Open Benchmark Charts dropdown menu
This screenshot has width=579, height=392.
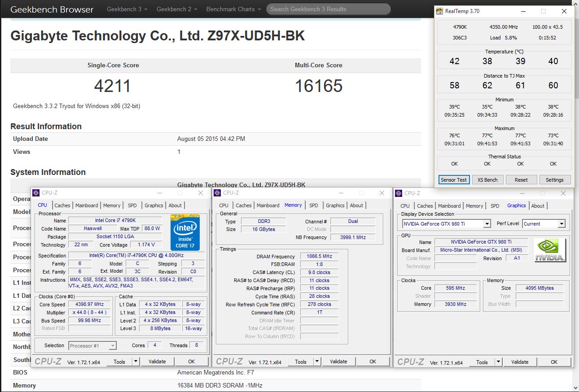coord(233,9)
